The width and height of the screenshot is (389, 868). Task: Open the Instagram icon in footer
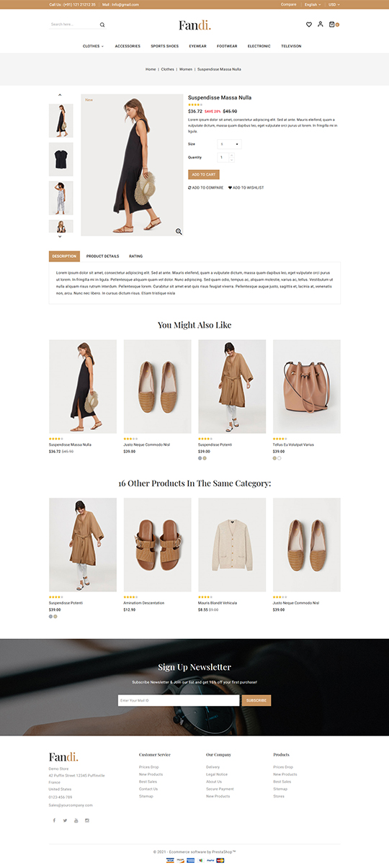point(87,820)
